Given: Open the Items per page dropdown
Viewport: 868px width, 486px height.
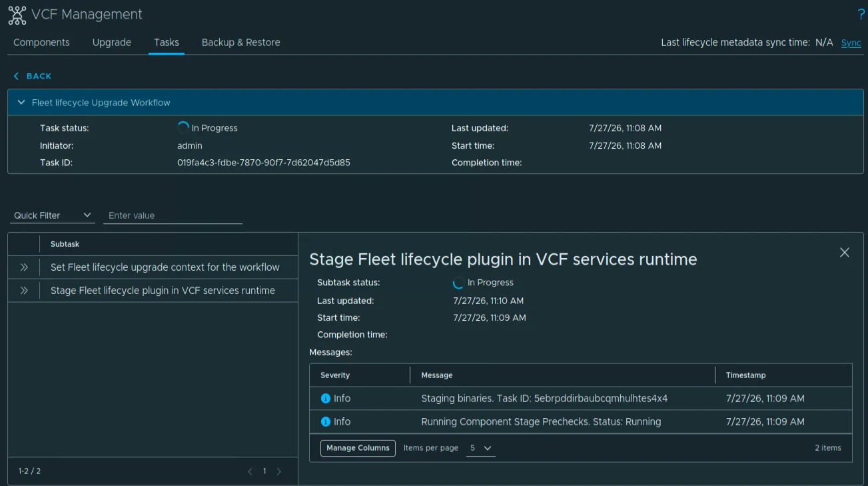Looking at the screenshot, I should 480,448.
